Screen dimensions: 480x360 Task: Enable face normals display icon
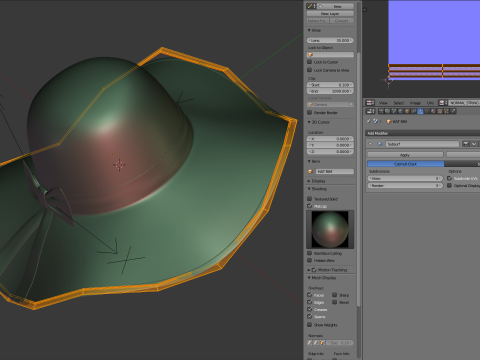point(322,343)
